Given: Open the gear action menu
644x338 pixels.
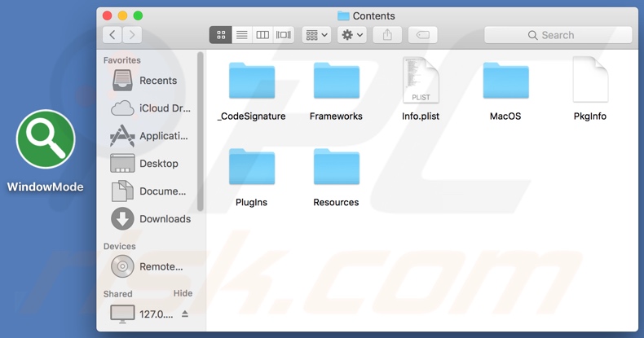Looking at the screenshot, I should point(352,35).
